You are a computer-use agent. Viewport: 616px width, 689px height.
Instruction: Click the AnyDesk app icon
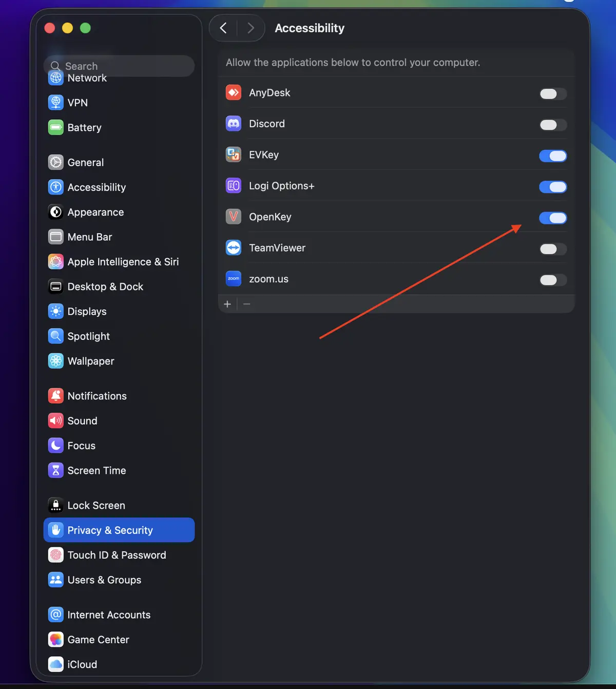click(233, 92)
